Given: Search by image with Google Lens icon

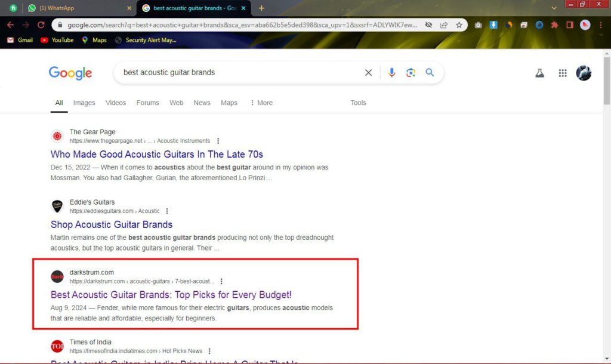Looking at the screenshot, I should click(x=411, y=72).
